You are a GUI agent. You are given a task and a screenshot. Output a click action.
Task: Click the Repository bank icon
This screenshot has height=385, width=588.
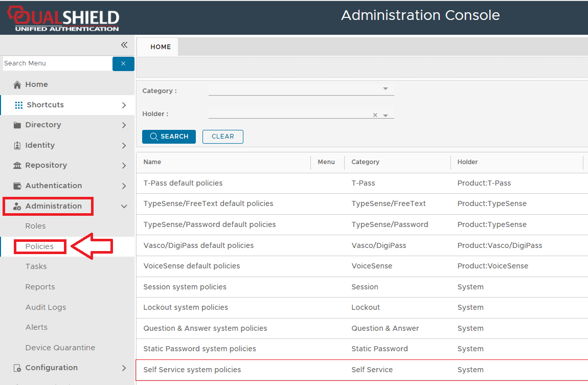(17, 166)
